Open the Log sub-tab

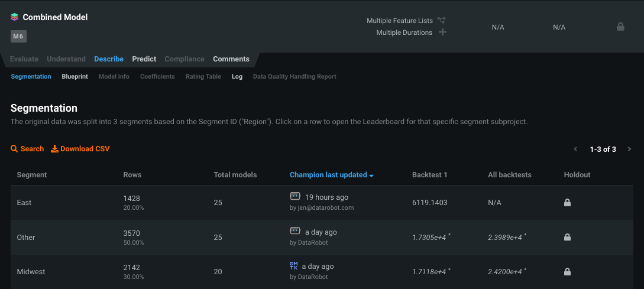237,76
